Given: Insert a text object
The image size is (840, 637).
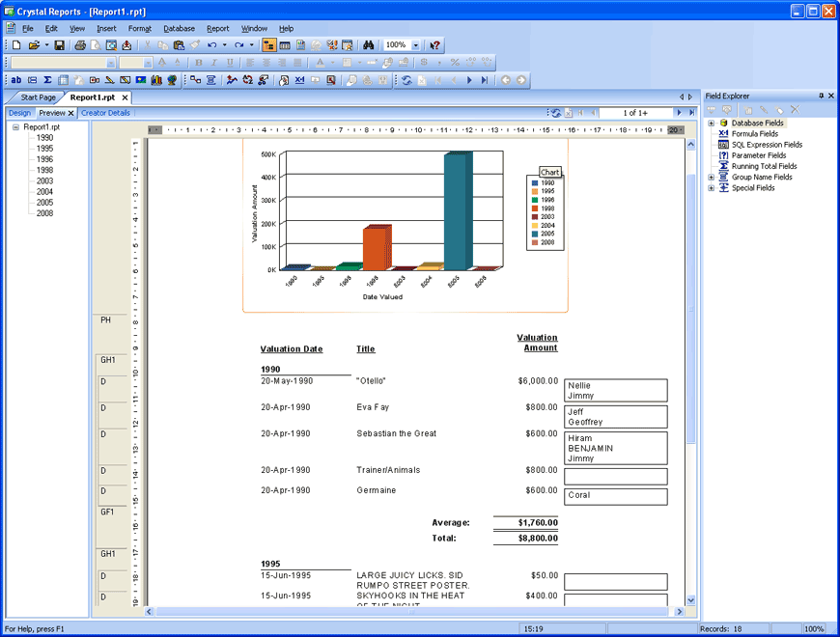Looking at the screenshot, I should (15, 80).
